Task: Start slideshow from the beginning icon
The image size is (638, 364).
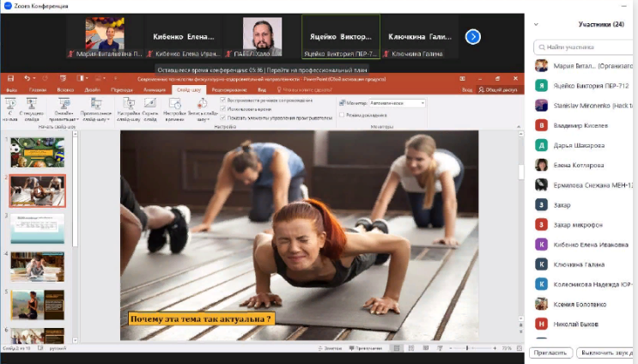Action: tap(11, 105)
